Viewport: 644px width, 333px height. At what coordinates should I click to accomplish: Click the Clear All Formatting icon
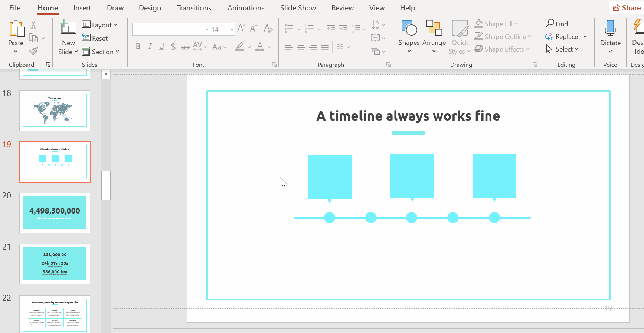[x=268, y=29]
